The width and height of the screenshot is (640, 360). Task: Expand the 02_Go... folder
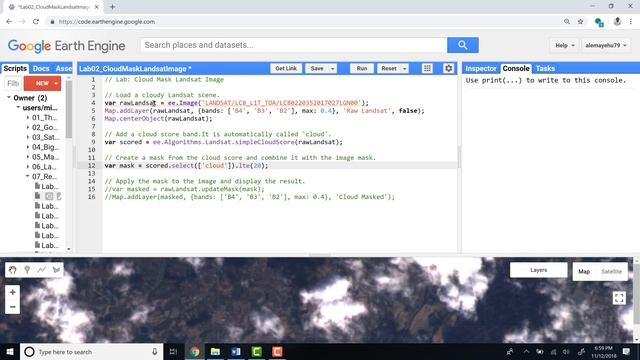(x=28, y=127)
